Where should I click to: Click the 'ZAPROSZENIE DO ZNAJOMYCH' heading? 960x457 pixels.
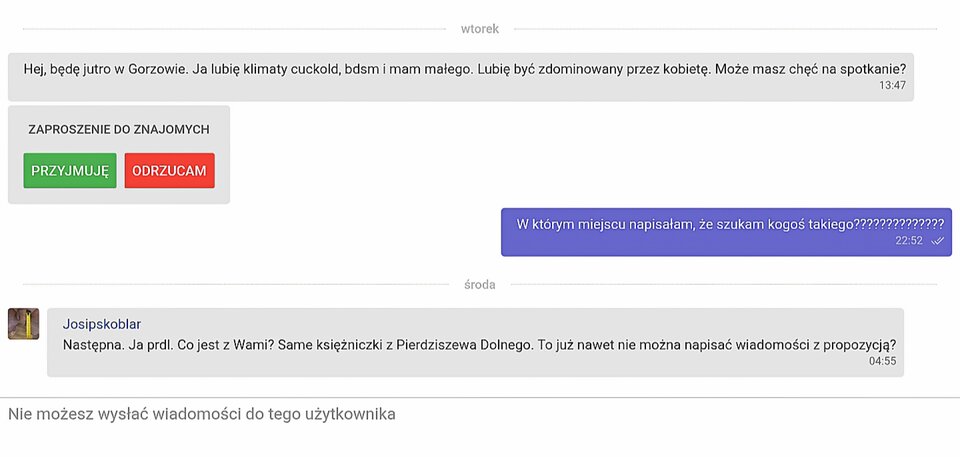coord(119,130)
